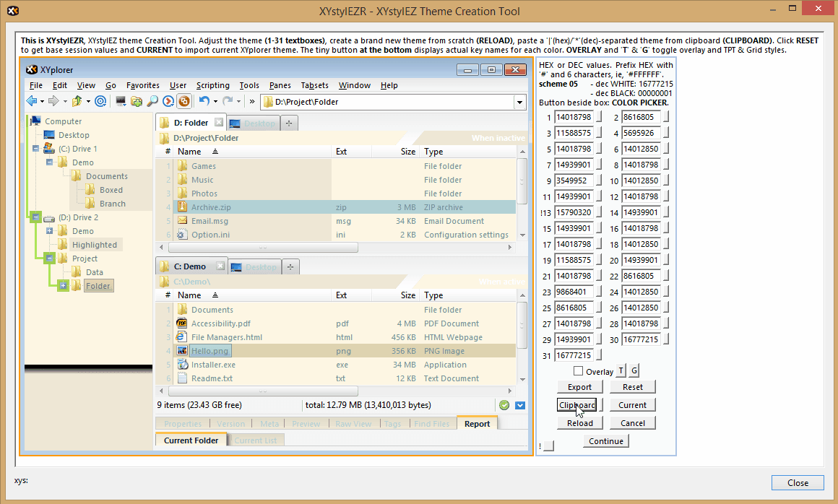Toggle the G grid style button
The width and height of the screenshot is (838, 504).
click(634, 371)
